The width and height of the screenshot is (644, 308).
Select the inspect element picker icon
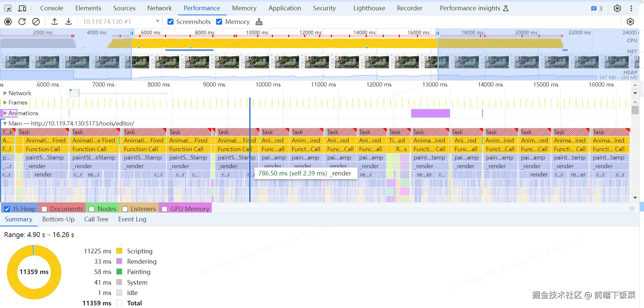click(8, 8)
